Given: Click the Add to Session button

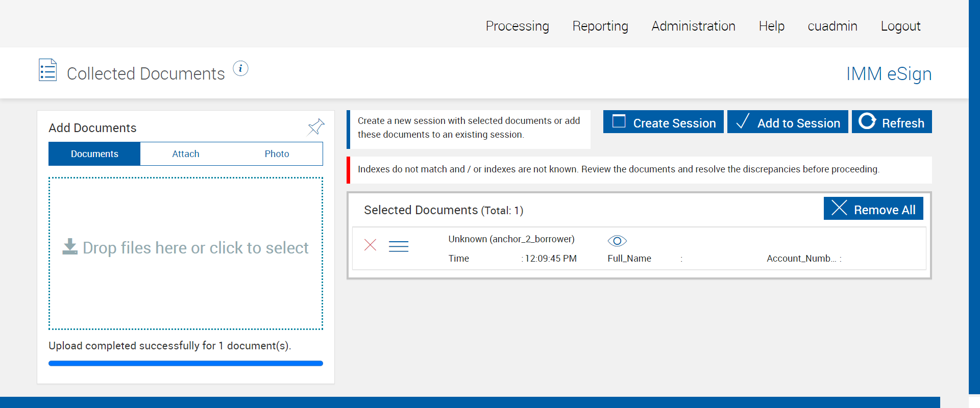Looking at the screenshot, I should (x=788, y=122).
